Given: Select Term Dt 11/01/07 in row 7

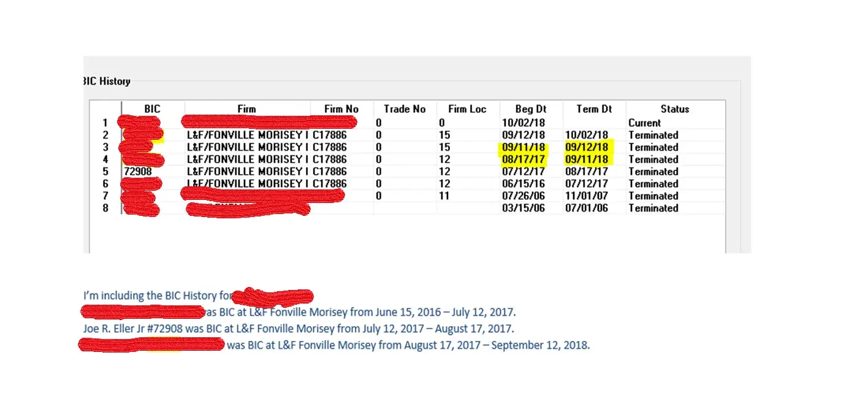Looking at the screenshot, I should point(587,196).
